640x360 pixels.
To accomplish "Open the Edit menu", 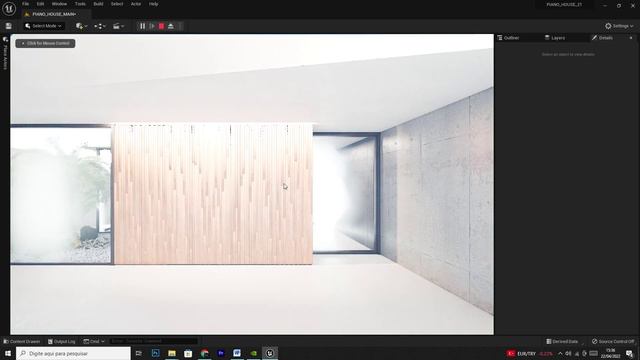I will [x=40, y=4].
